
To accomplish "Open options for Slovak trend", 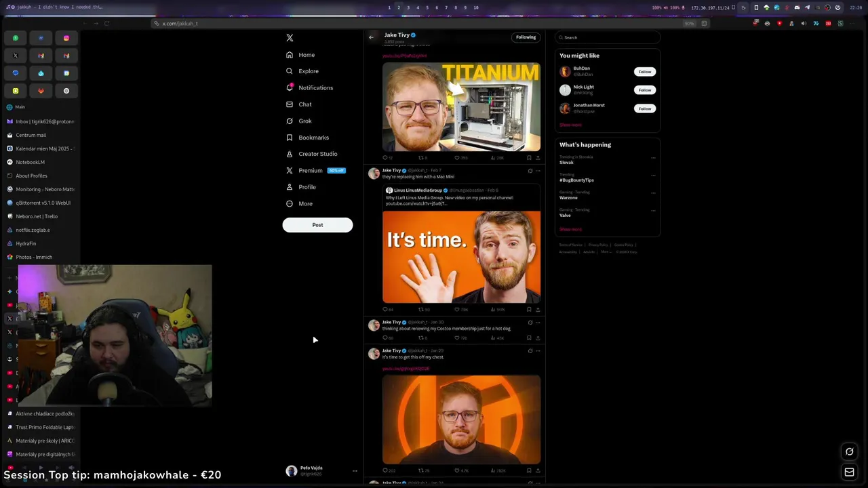I will click(653, 157).
